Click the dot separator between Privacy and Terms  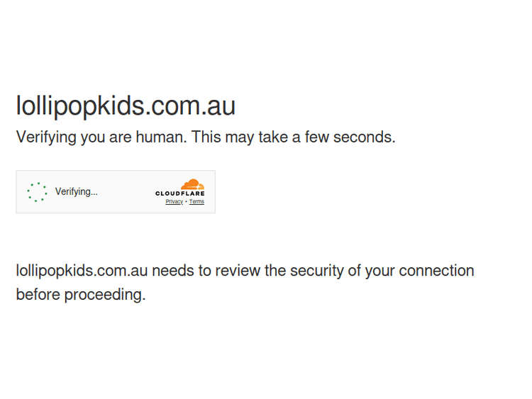pyautogui.click(x=186, y=202)
